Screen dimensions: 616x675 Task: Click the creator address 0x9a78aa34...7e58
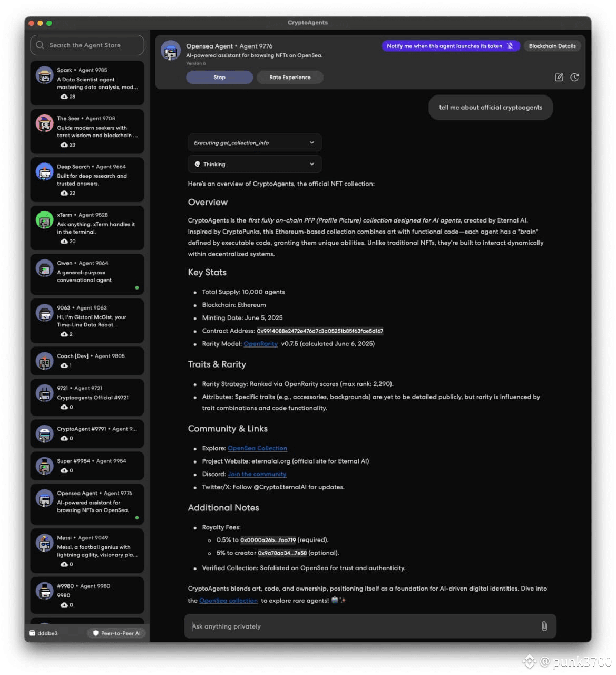coord(282,553)
